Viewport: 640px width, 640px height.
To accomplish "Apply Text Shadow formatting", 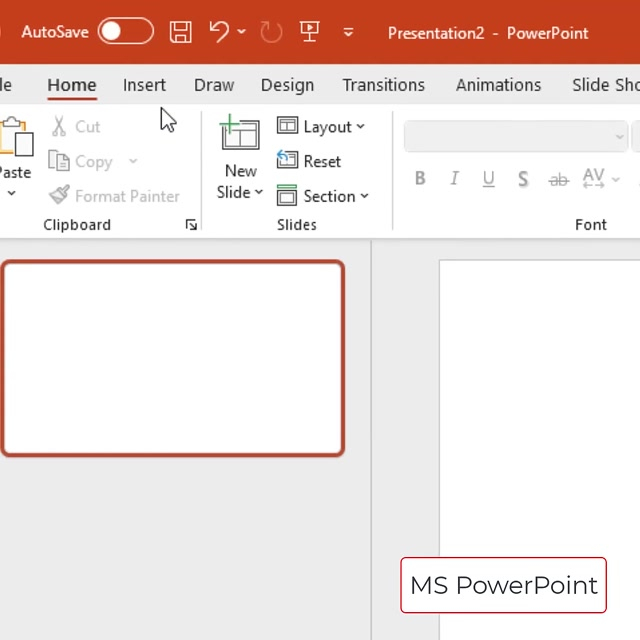I will (x=523, y=179).
